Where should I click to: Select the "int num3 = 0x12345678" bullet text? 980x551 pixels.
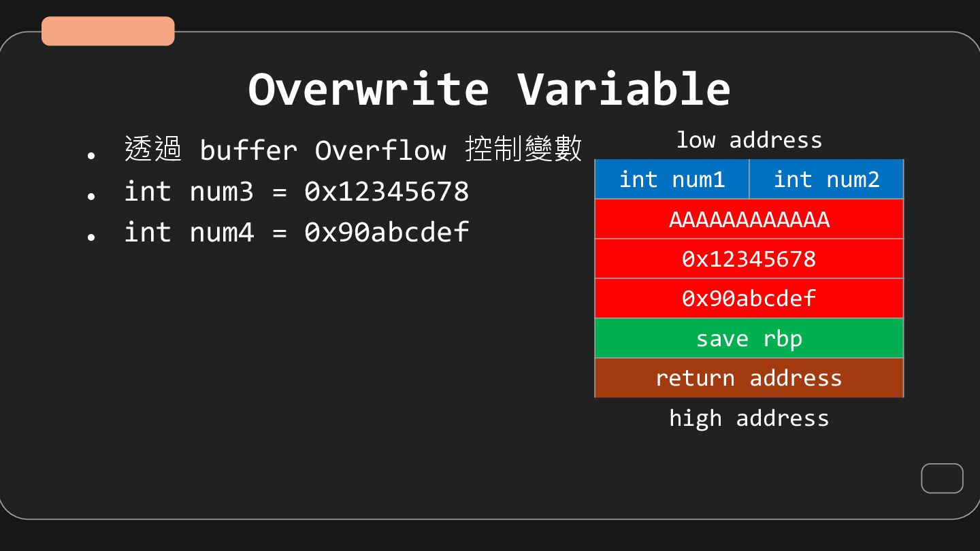(x=296, y=192)
